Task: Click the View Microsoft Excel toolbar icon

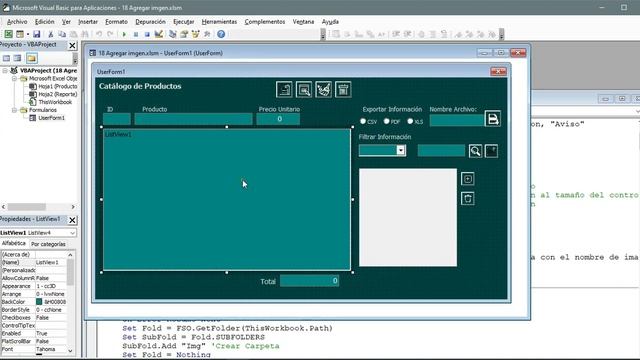Action: (x=8, y=34)
